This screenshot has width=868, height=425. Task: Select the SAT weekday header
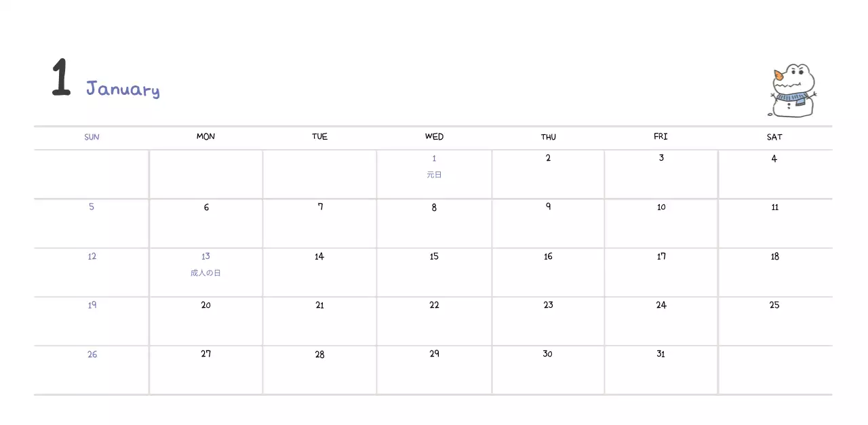[x=774, y=137]
